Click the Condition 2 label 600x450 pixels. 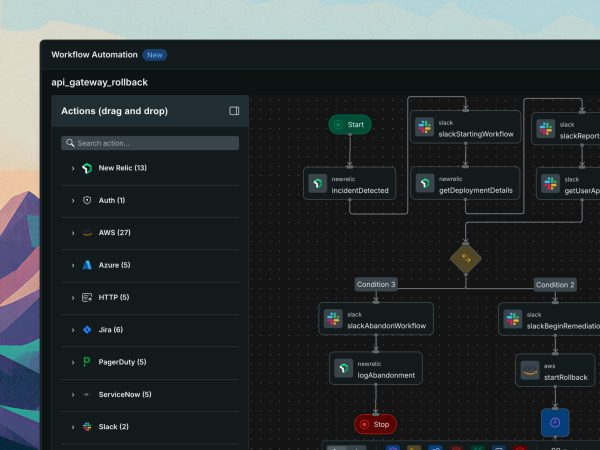pyautogui.click(x=555, y=285)
